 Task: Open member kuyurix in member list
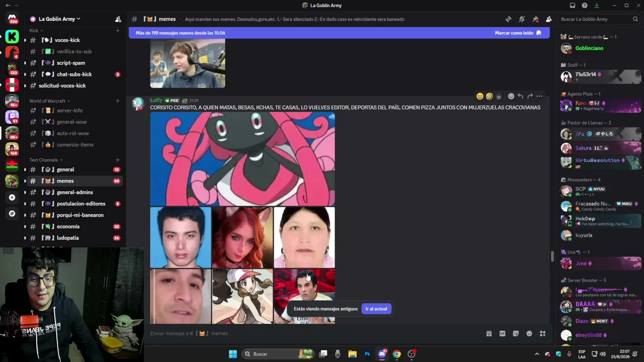601,235
